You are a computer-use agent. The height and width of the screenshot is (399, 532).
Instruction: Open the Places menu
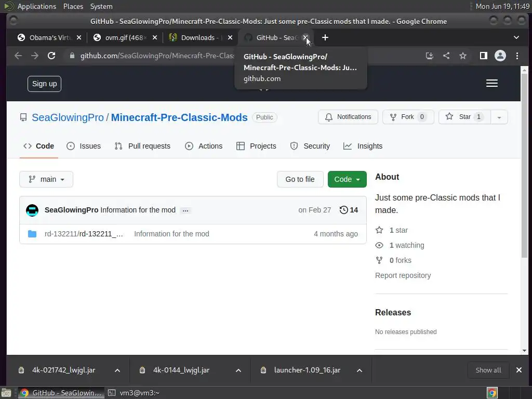point(73,6)
